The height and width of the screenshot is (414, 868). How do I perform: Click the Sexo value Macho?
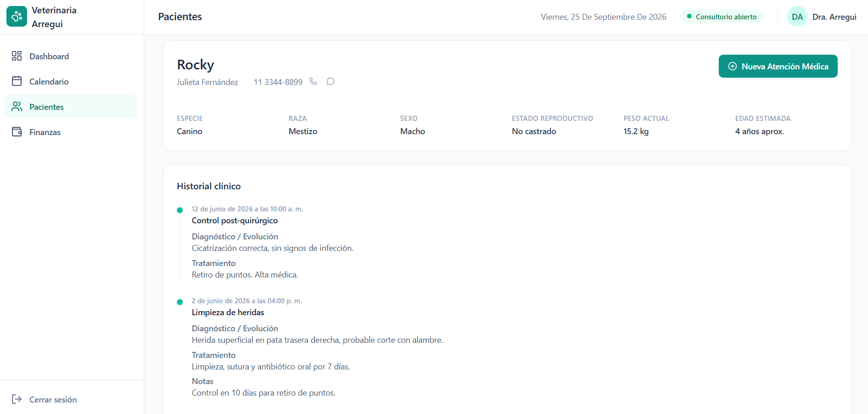click(412, 131)
